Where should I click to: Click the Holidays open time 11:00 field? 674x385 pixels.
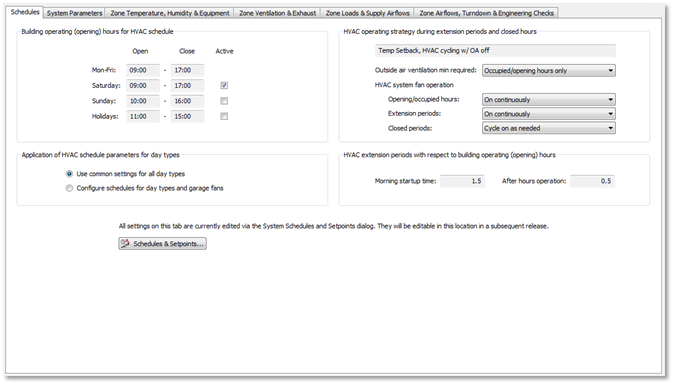(x=143, y=116)
